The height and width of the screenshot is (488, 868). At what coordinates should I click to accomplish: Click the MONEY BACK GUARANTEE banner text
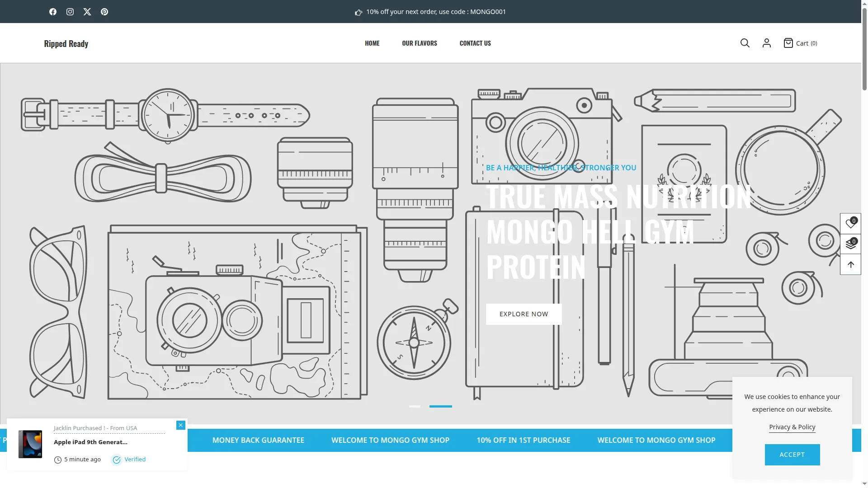pyautogui.click(x=258, y=440)
